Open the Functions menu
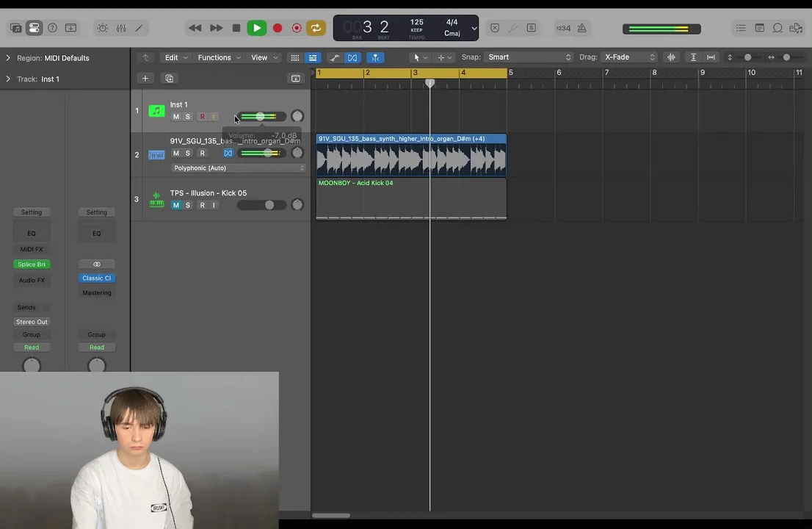The width and height of the screenshot is (812, 529). click(219, 57)
